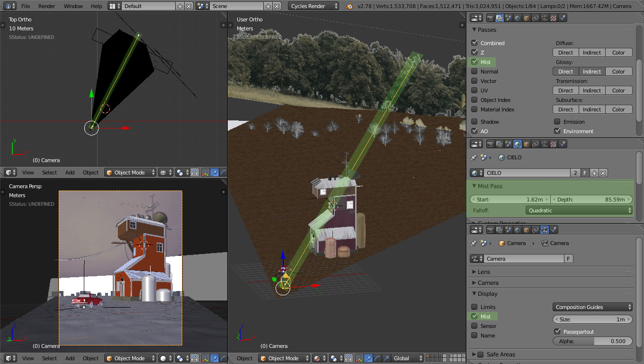Select the translate manipulator in the viewport header
Viewport: 644px width, 364px height.
[x=368, y=358]
